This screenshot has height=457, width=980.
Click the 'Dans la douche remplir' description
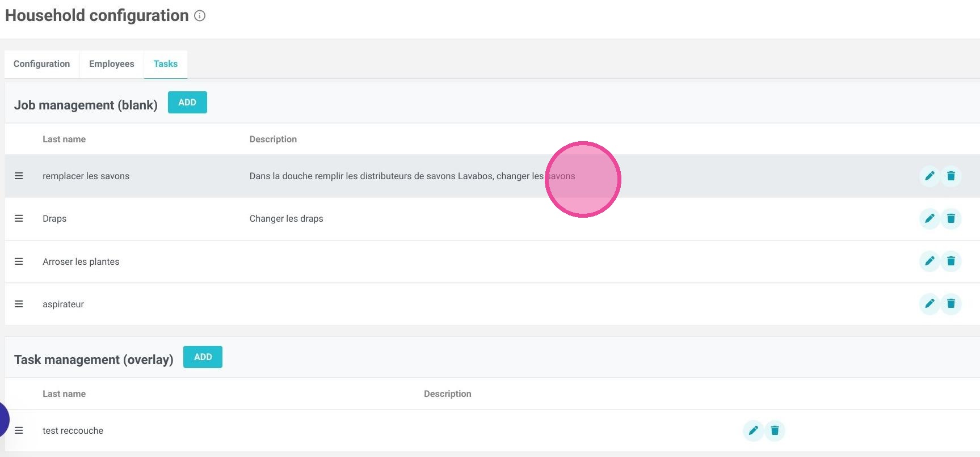tap(412, 176)
